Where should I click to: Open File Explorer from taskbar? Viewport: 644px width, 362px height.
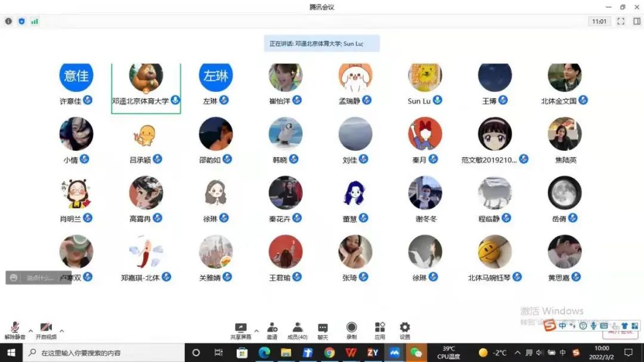(286, 352)
